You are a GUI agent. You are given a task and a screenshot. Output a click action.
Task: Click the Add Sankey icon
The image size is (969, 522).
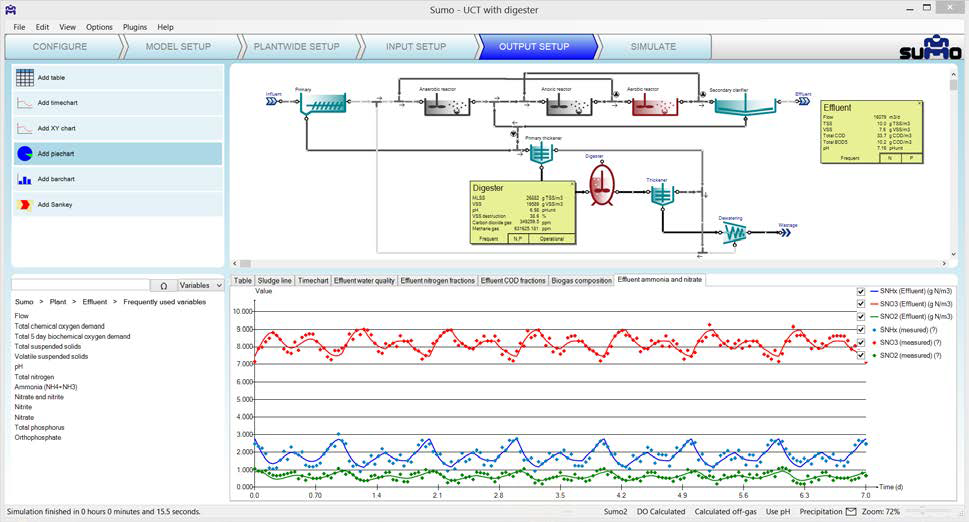[25, 204]
